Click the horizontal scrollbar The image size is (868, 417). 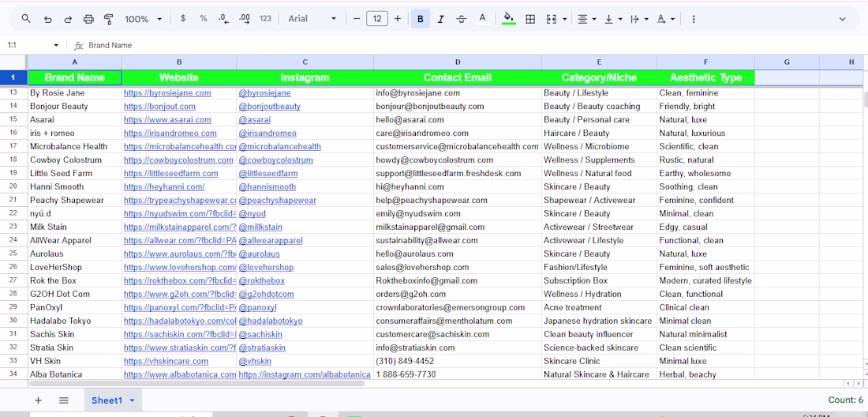(197, 383)
